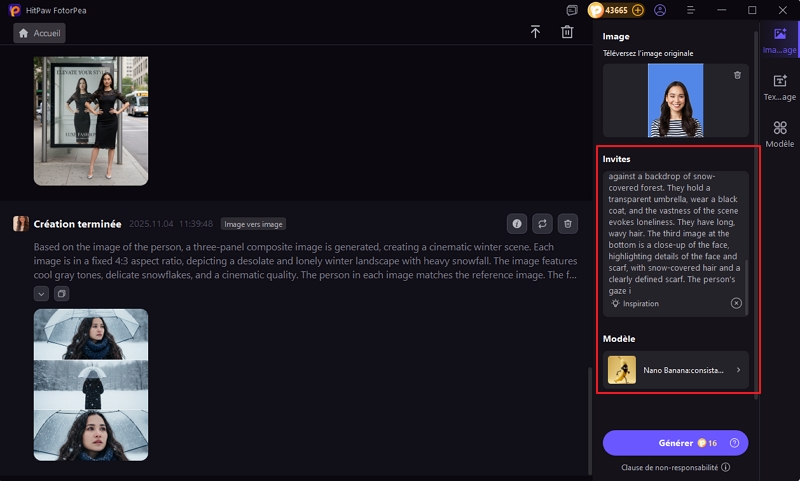Open help icon on the Générer button
Image resolution: width=800 pixels, height=481 pixels.
click(x=734, y=443)
